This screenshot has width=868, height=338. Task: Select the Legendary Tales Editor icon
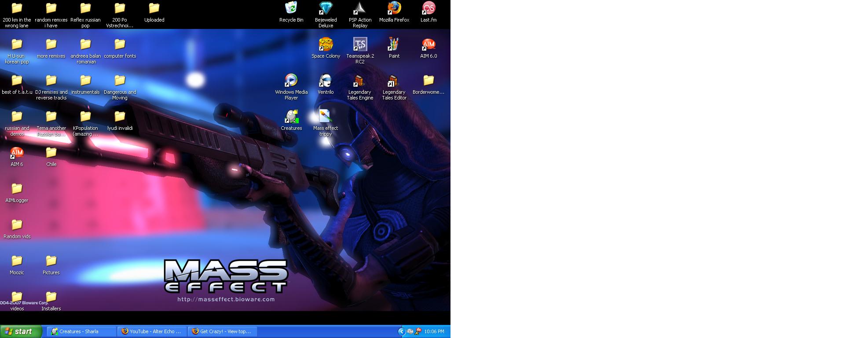coord(393,81)
